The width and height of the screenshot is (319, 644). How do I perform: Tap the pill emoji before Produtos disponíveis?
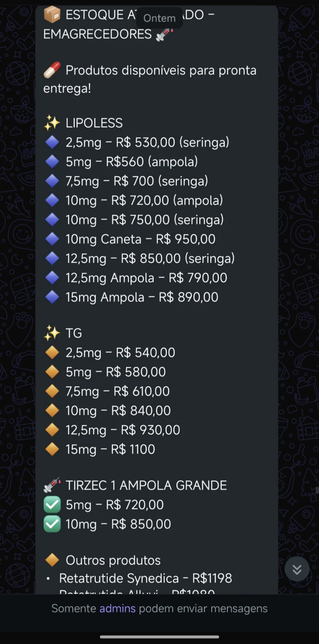click(x=52, y=71)
